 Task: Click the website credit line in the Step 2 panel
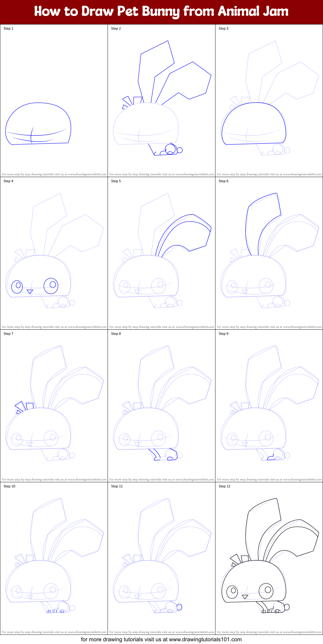(x=162, y=174)
